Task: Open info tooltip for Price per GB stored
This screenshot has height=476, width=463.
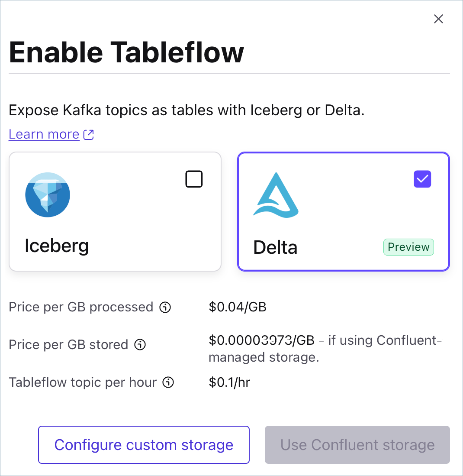Action: [139, 345]
